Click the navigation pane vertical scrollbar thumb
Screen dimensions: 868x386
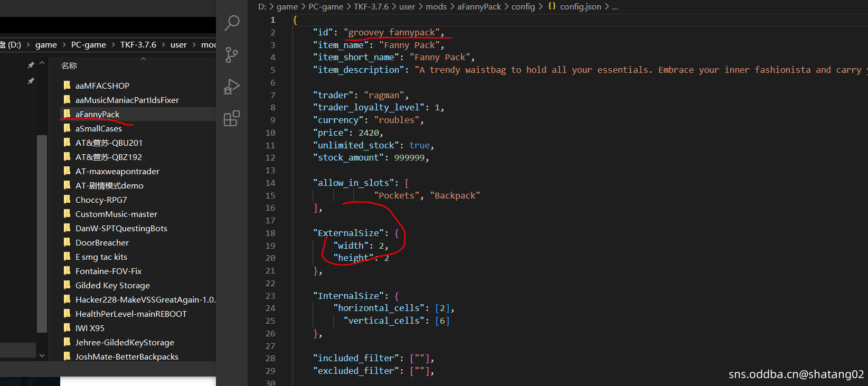[x=42, y=232]
